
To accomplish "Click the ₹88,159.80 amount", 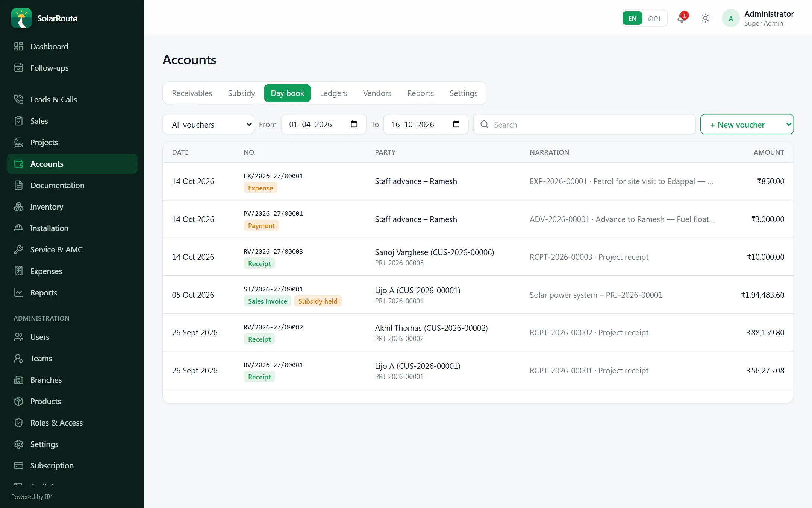I will pyautogui.click(x=765, y=332).
